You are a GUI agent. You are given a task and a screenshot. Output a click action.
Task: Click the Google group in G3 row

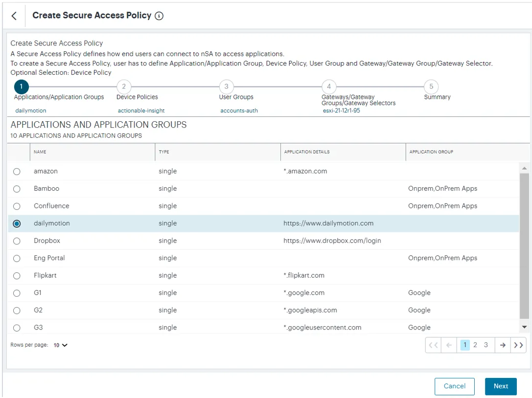(x=419, y=328)
